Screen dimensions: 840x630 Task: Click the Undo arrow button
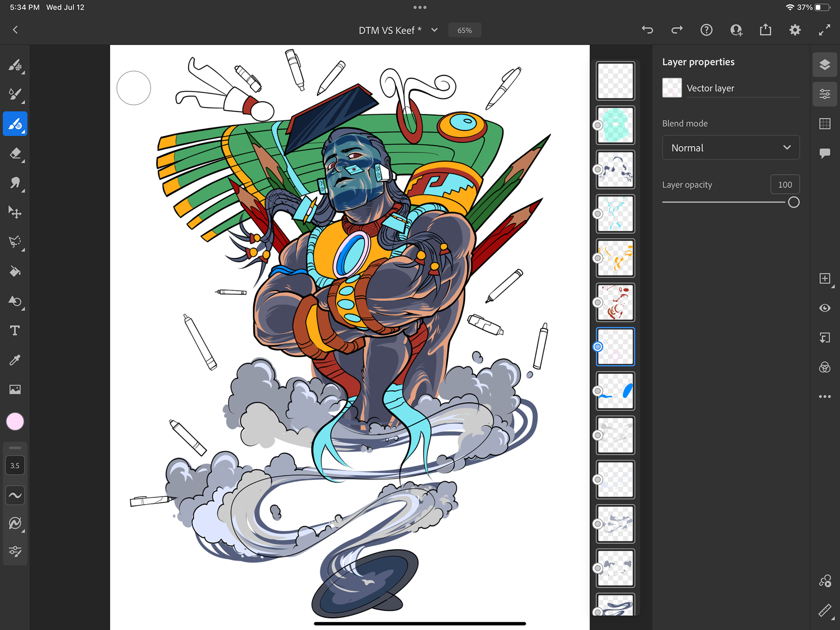point(647,30)
